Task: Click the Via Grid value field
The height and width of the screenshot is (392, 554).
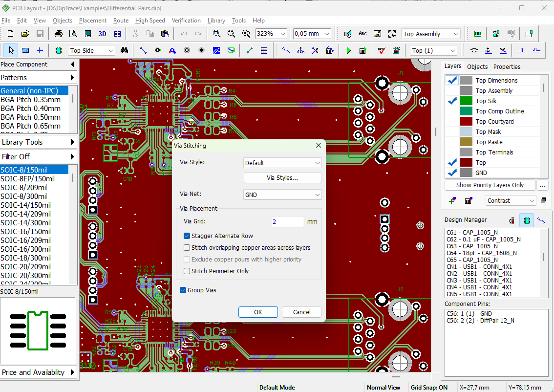Action: point(287,221)
